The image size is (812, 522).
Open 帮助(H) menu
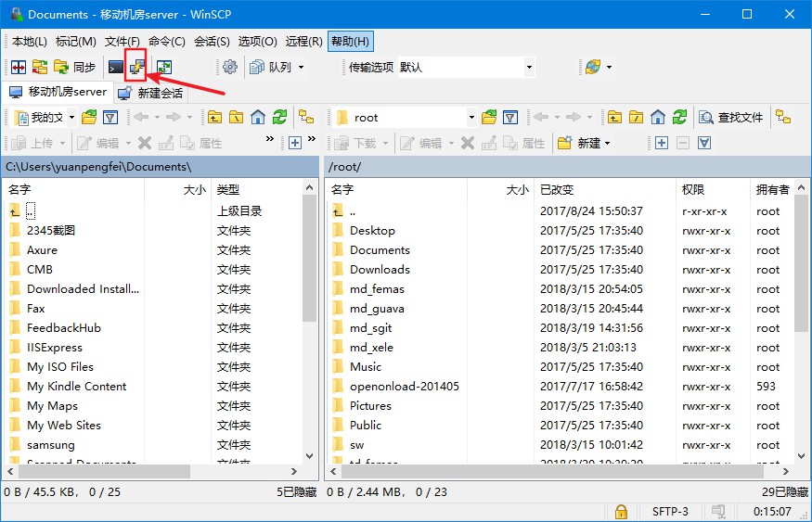pos(351,42)
